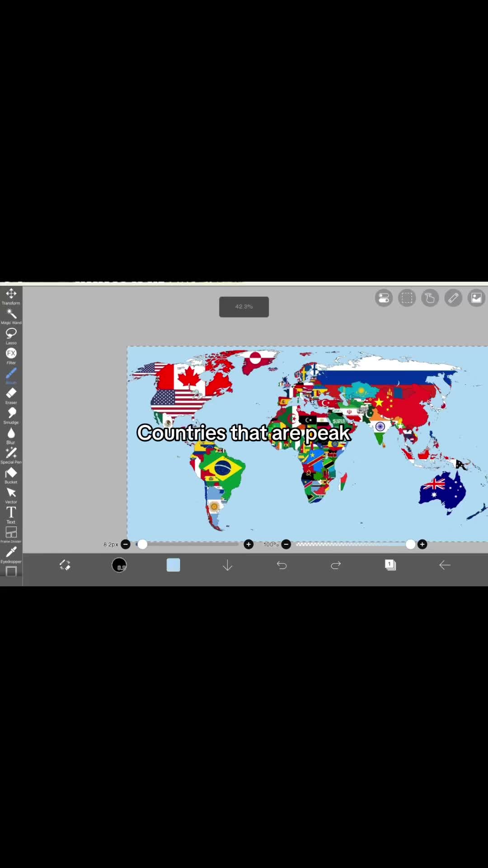The height and width of the screenshot is (868, 488).
Task: Select the Magic Wand tool
Action: (x=11, y=316)
